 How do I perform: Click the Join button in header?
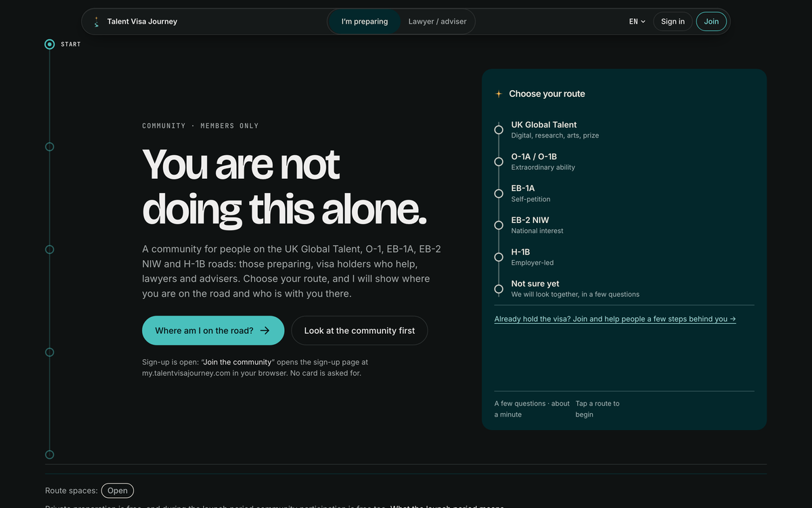point(711,22)
